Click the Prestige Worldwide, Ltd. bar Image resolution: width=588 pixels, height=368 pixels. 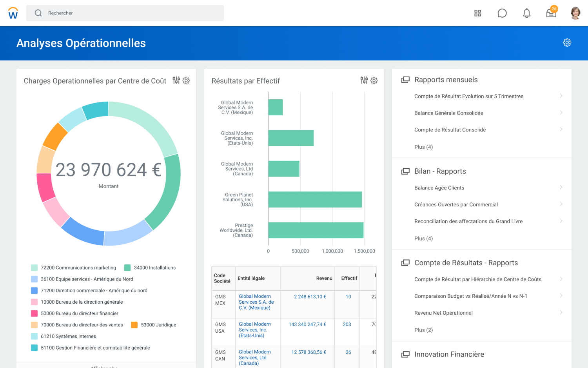click(x=316, y=230)
